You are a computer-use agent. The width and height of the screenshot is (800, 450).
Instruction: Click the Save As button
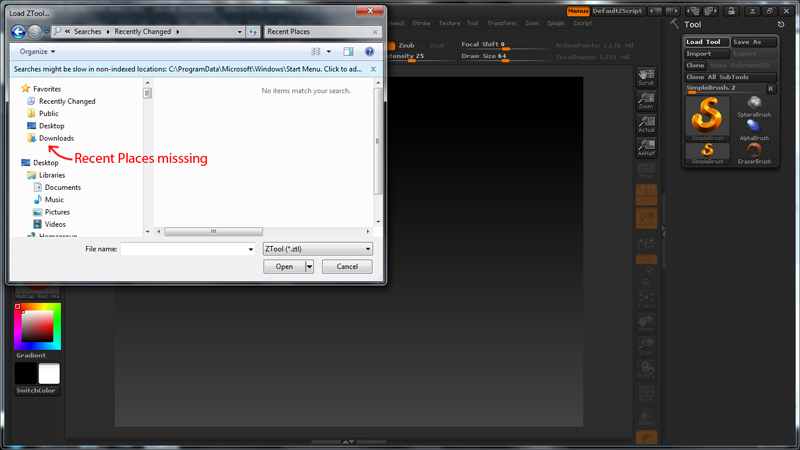[x=754, y=42]
